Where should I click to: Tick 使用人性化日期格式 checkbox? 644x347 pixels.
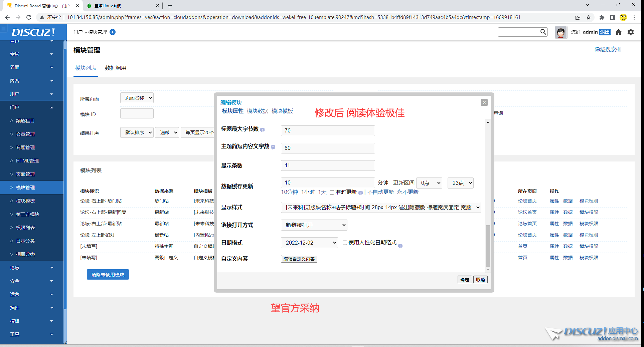click(345, 243)
